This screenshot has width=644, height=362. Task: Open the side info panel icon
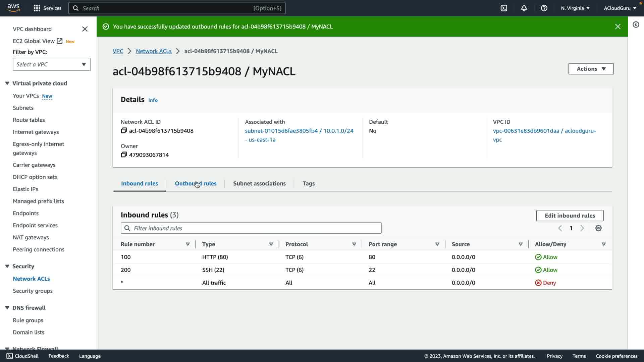(636, 24)
